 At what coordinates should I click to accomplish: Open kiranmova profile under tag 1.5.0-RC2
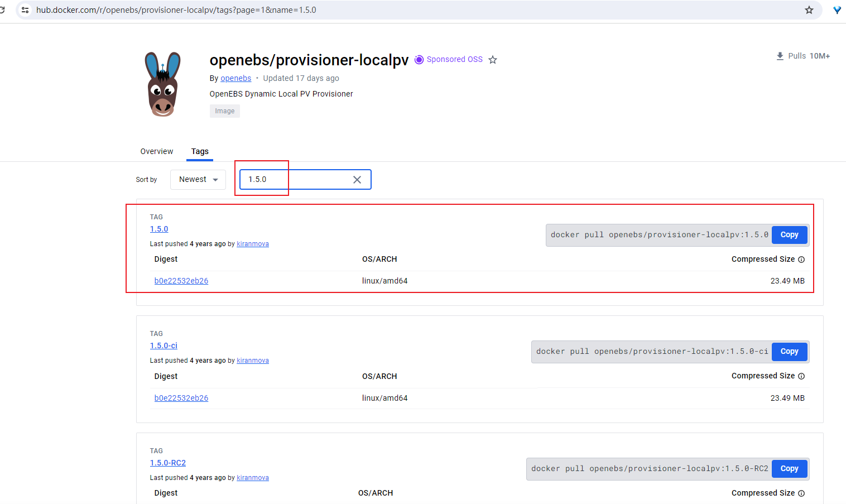253,478
